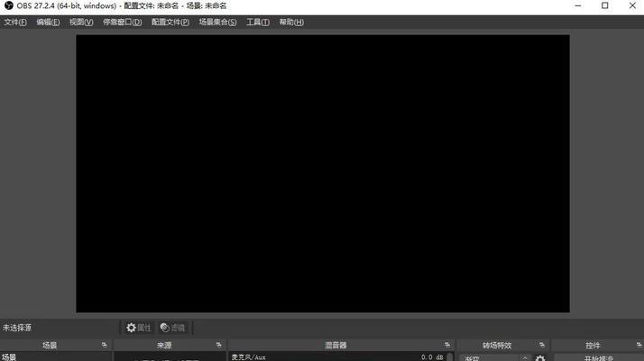This screenshot has width=644, height=361.
Task: Open the 场景集合(S) menu
Action: point(217,23)
